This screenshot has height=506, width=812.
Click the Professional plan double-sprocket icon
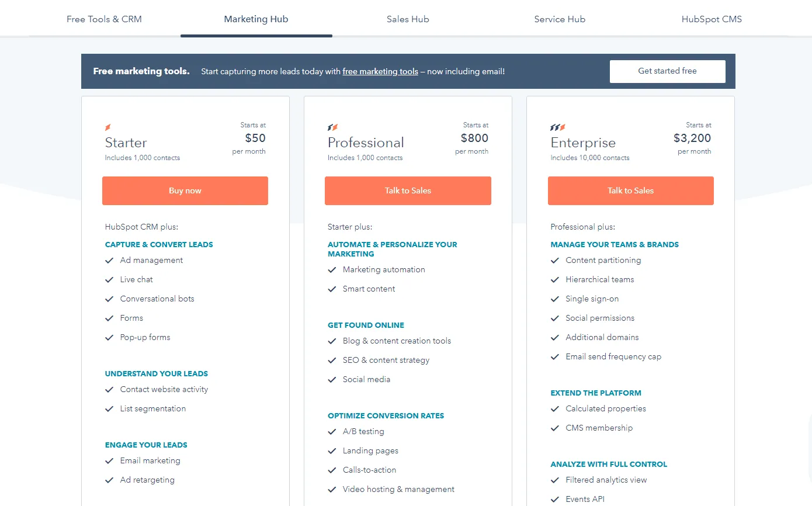pos(333,127)
